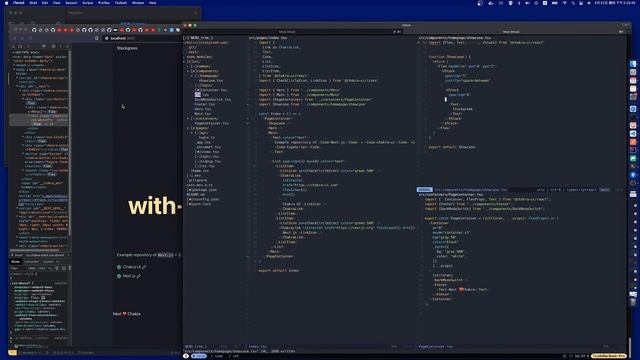Click the styles Filter field

pos(18,268)
